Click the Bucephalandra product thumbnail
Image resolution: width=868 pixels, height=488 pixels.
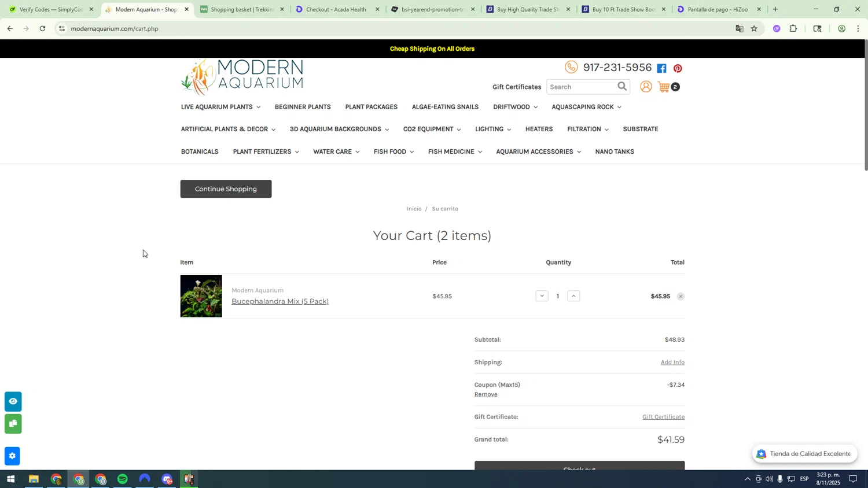[201, 296]
